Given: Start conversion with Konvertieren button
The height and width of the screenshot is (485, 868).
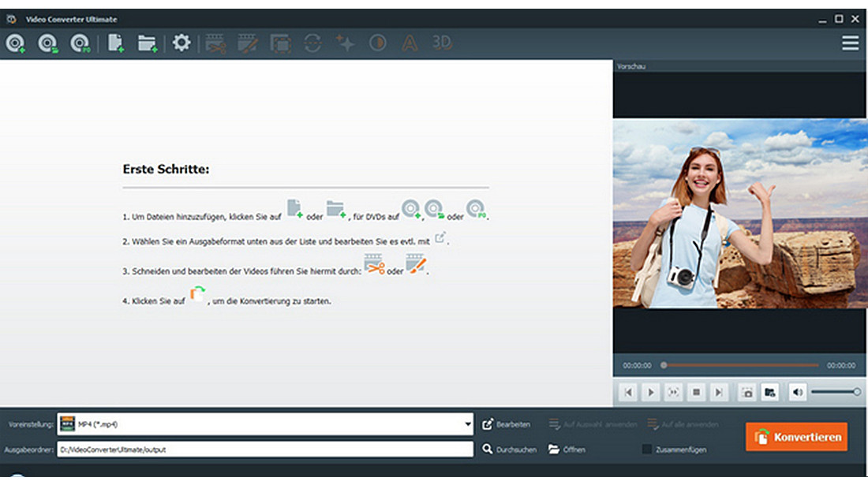Looking at the screenshot, I should pos(796,436).
